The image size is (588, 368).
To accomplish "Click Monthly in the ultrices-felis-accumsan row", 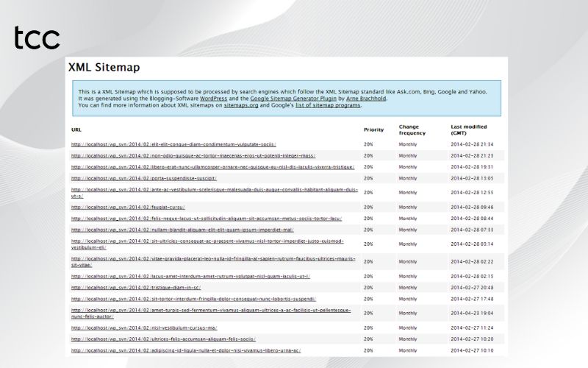I will pos(408,339).
